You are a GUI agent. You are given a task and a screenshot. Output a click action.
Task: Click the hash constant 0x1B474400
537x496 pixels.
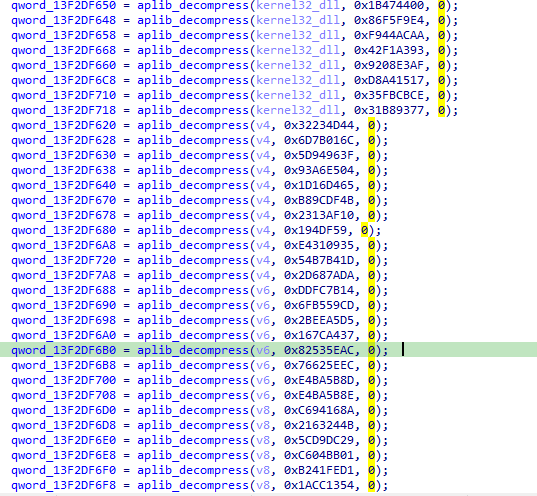click(x=389, y=5)
